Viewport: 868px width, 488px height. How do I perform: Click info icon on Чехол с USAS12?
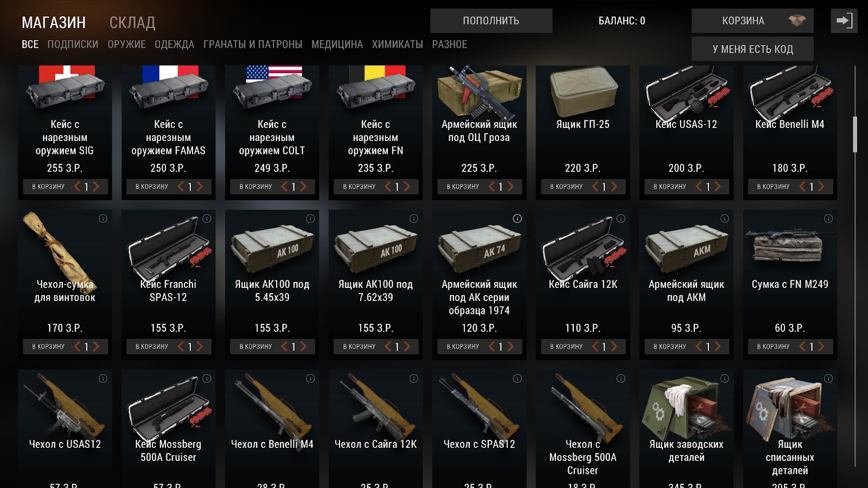click(103, 378)
